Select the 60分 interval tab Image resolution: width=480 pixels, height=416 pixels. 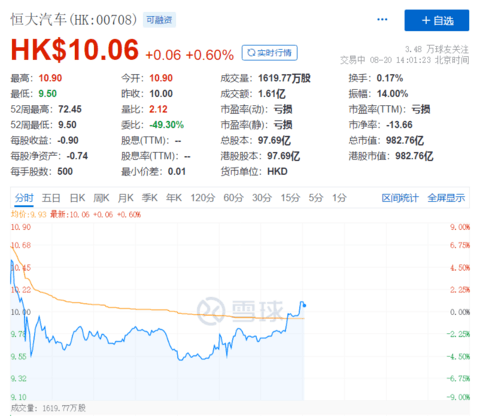(x=233, y=198)
